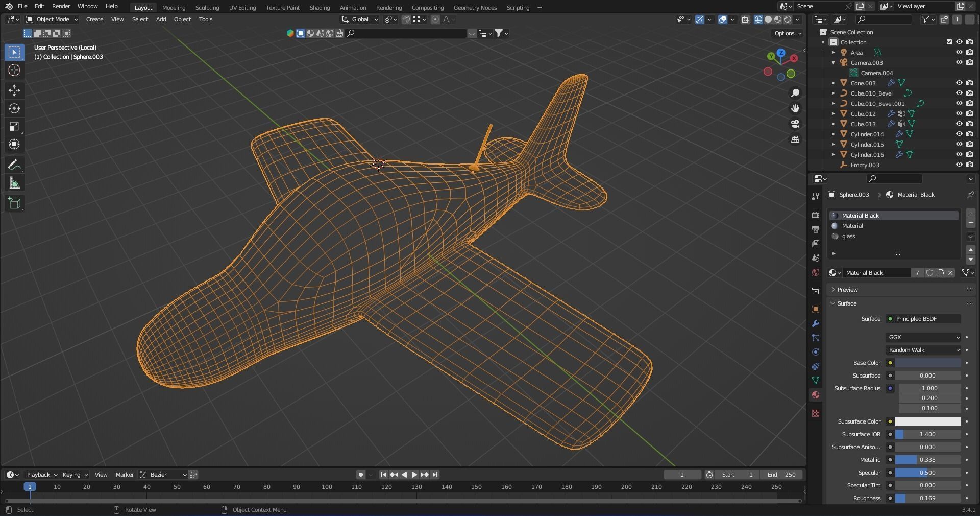Jump to the timeline end frame
Viewport: 980px width, 516px height.
tap(435, 475)
